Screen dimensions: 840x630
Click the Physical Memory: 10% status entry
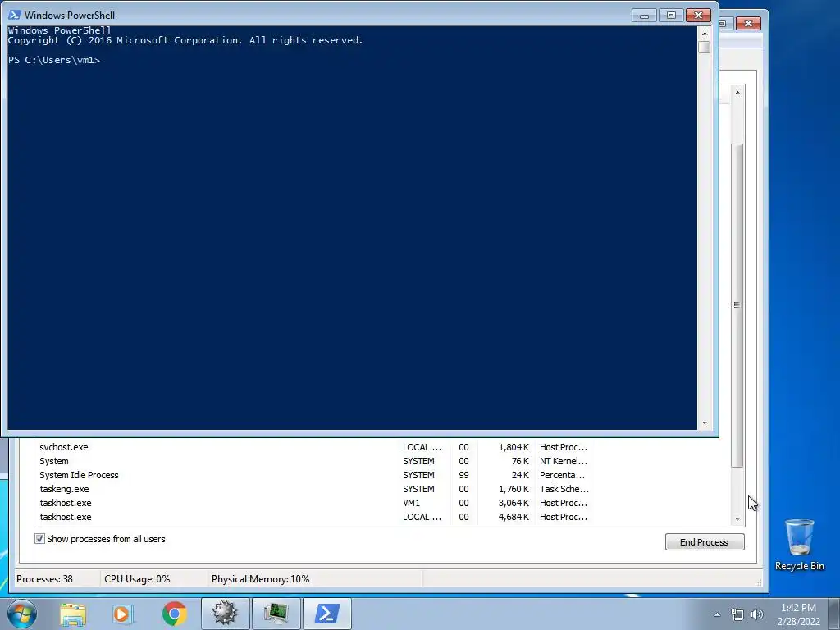260,579
